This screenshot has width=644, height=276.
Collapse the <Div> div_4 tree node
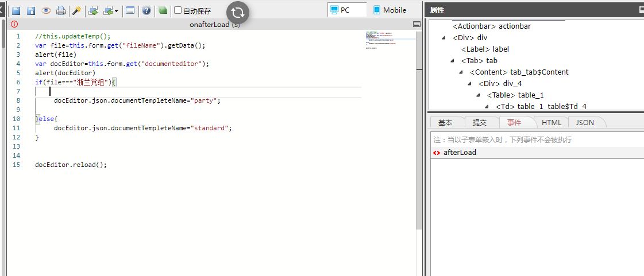point(469,84)
